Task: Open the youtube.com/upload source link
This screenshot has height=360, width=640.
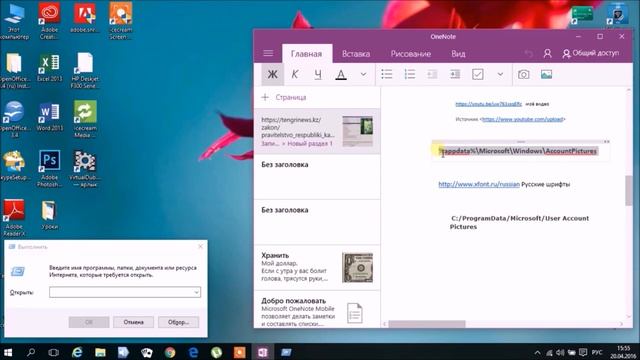Action: 522,119
